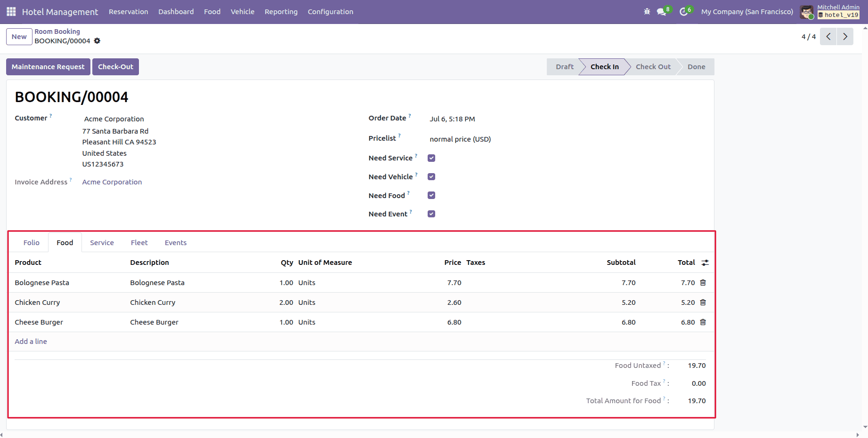Delete the Cheese Burger line trash icon
The height and width of the screenshot is (438, 868).
(x=703, y=322)
